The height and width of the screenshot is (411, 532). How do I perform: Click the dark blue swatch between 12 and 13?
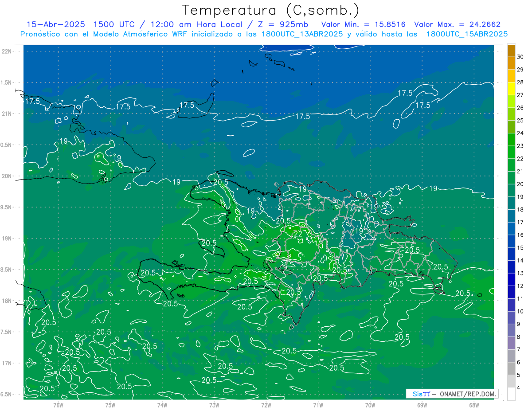pyautogui.click(x=512, y=279)
